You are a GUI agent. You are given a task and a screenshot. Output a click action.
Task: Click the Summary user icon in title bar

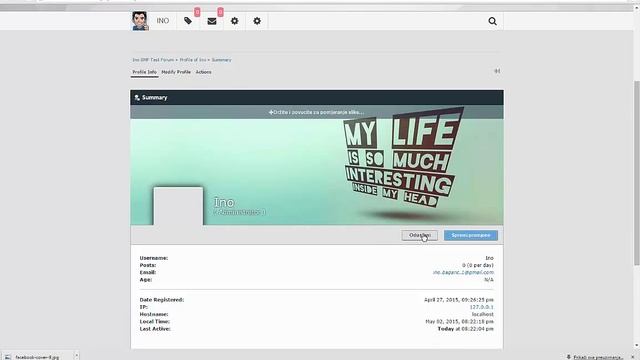(137, 98)
